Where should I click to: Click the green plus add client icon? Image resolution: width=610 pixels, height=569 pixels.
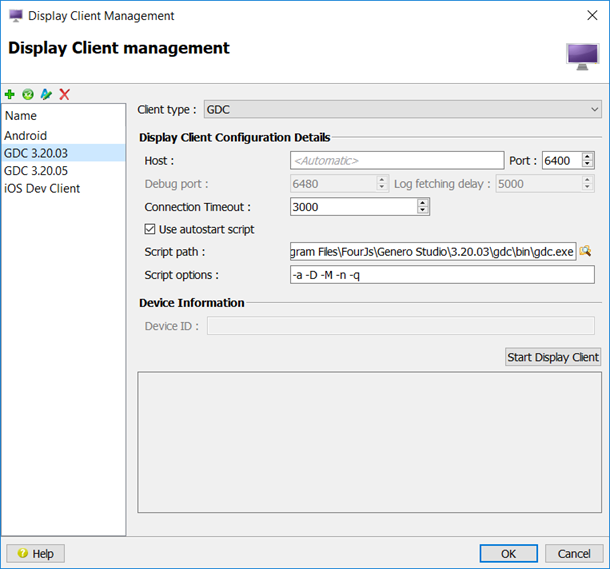(10, 94)
